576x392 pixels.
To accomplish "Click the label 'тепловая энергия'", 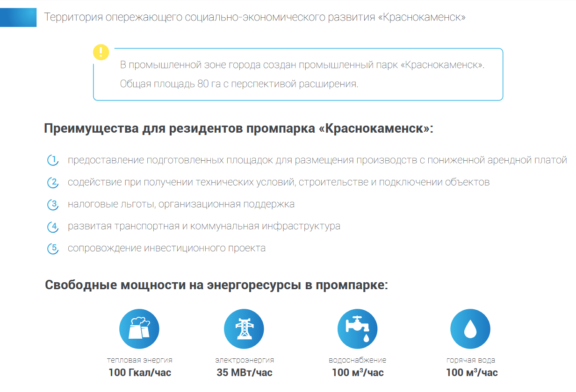I will click(139, 360).
